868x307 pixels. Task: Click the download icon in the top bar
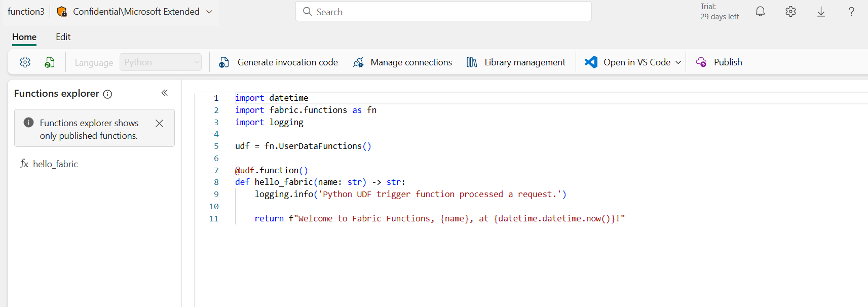pyautogui.click(x=821, y=12)
